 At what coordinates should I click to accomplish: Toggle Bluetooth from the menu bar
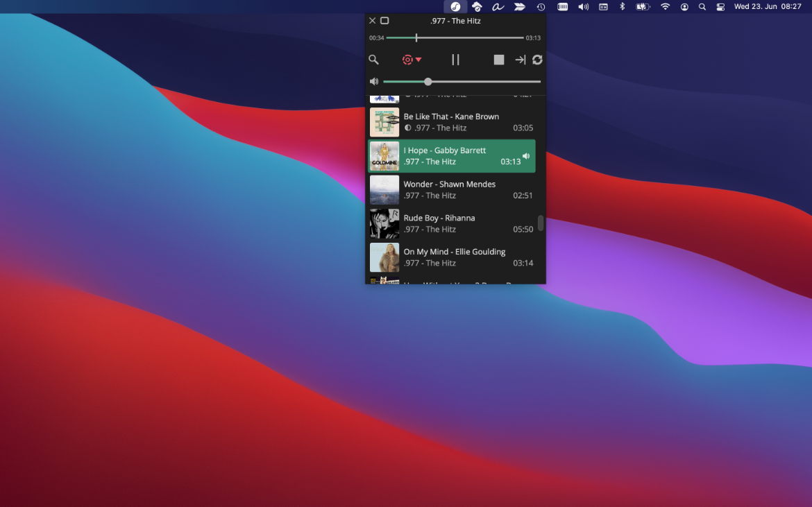click(621, 7)
